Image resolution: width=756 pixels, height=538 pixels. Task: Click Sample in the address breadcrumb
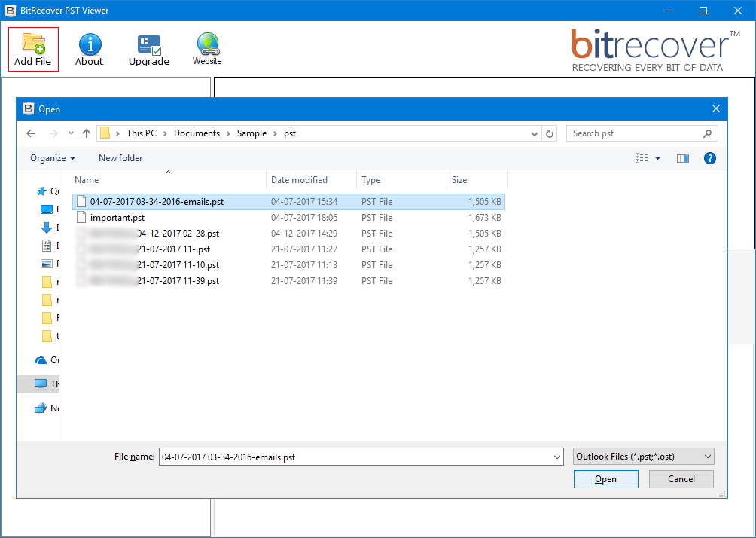[x=251, y=133]
